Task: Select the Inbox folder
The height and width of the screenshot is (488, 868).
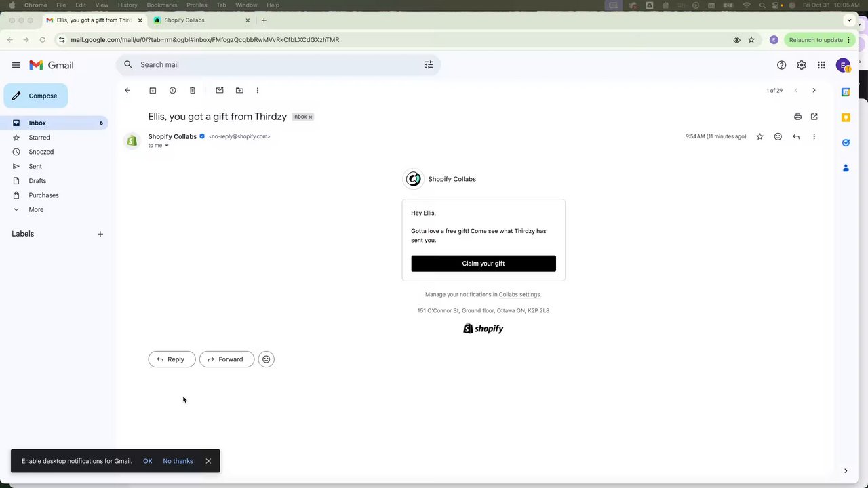Action: pos(54,123)
